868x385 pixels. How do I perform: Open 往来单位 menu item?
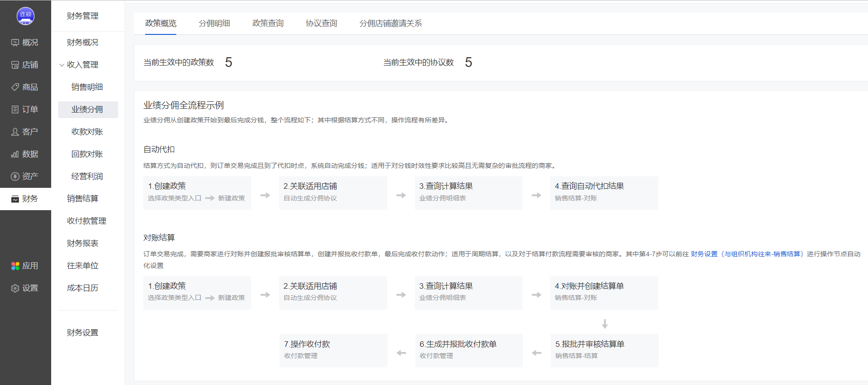point(82,266)
